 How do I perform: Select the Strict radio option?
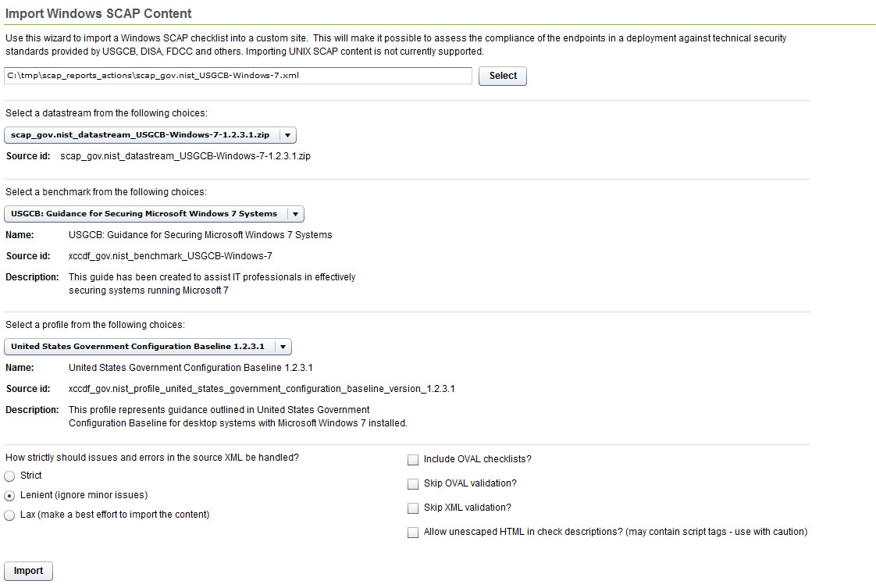[x=10, y=476]
